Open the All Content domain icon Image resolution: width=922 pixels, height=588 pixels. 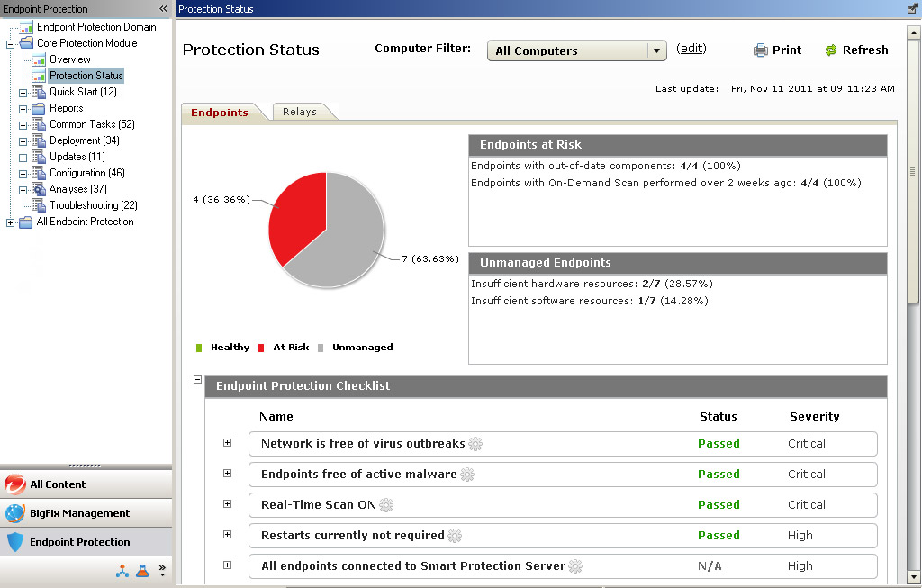(15, 484)
